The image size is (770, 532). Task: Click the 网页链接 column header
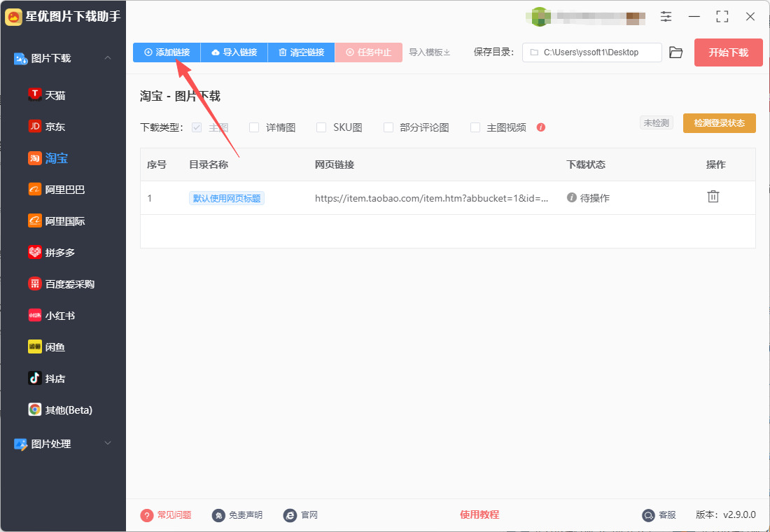pos(335,164)
